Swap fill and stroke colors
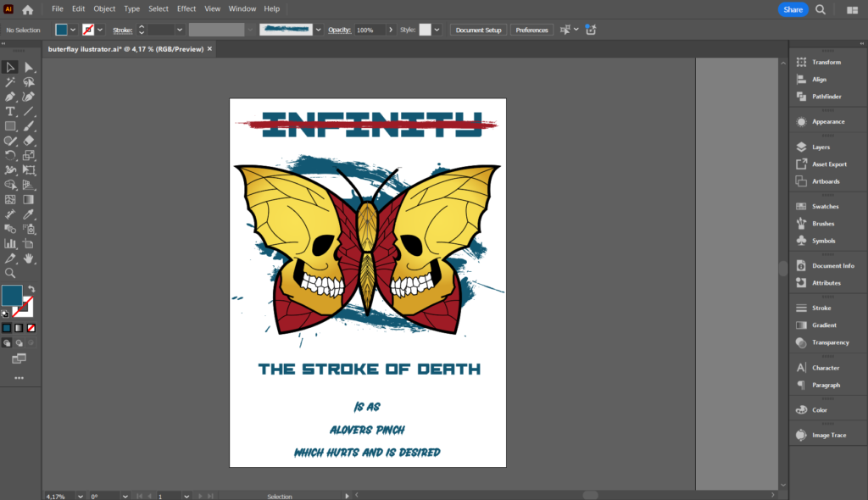The width and height of the screenshot is (868, 500). click(x=31, y=289)
